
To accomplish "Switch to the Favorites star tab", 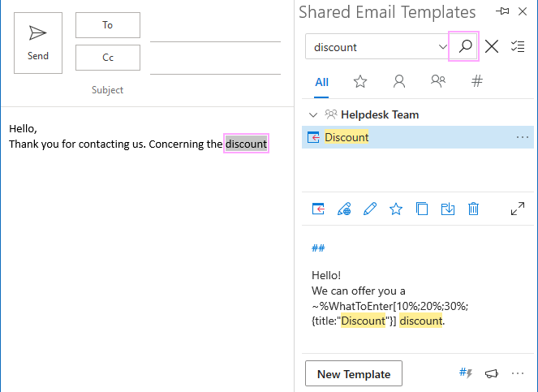I will click(360, 82).
